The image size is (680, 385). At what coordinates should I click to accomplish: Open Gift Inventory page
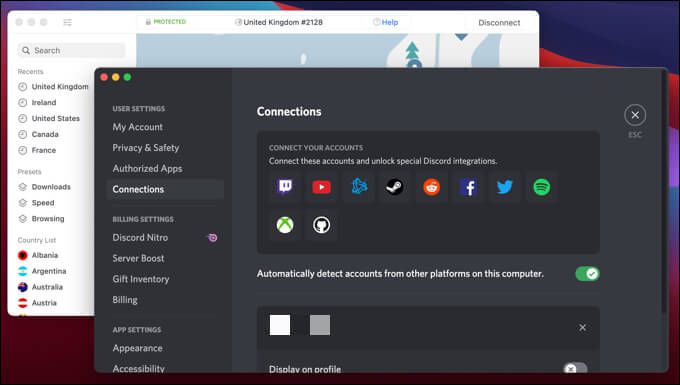pos(141,279)
